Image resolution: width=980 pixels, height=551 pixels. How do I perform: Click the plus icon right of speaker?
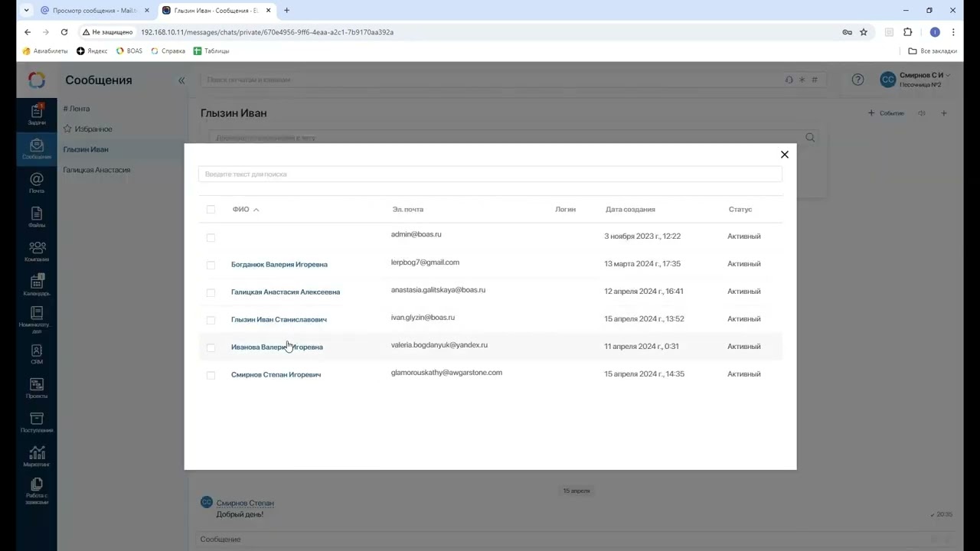[943, 113]
